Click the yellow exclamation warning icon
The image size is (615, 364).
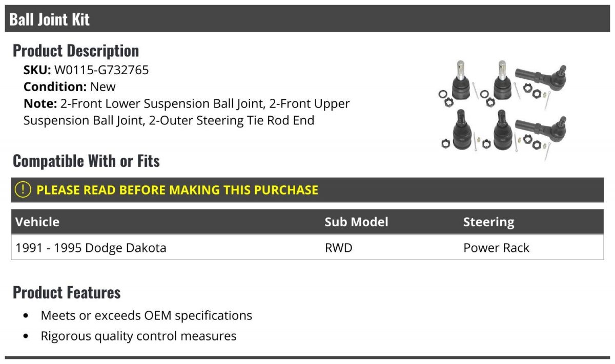23,189
